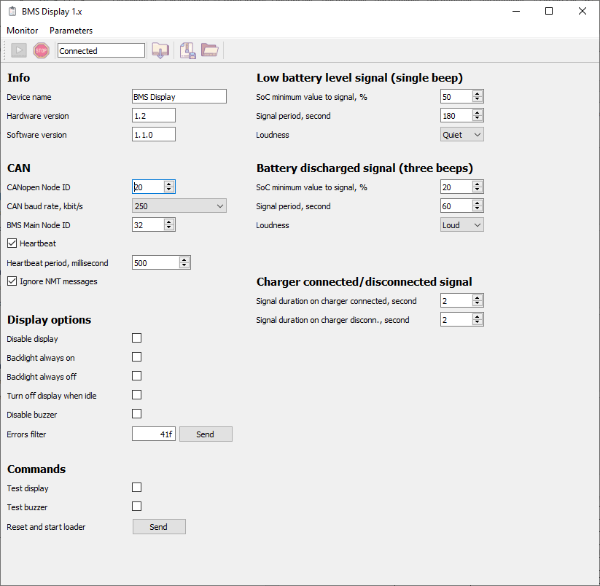The width and height of the screenshot is (600, 586).
Task: Click the battery discharged SoC value 20 field
Action: pyautogui.click(x=456, y=187)
